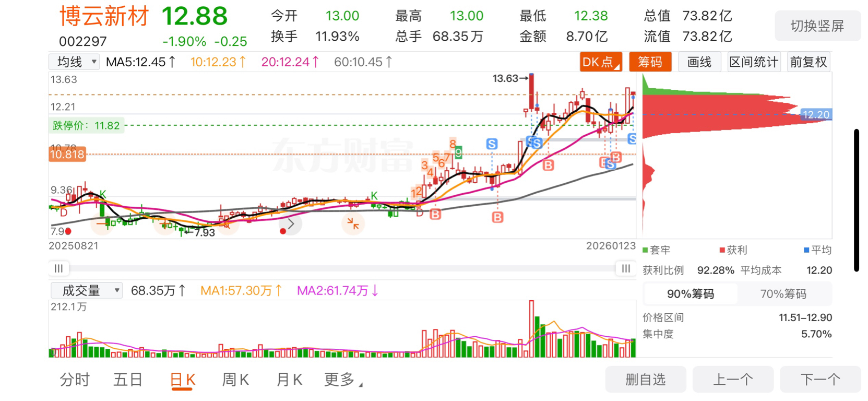The height and width of the screenshot is (401, 868).
Task: Switch to the 分时 tab
Action: tap(75, 380)
